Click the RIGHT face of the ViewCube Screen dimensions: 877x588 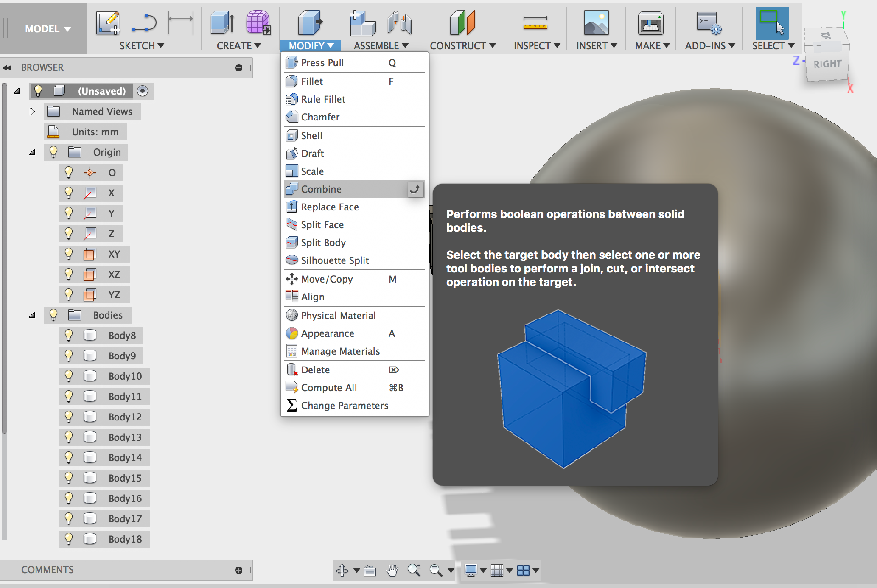(827, 64)
